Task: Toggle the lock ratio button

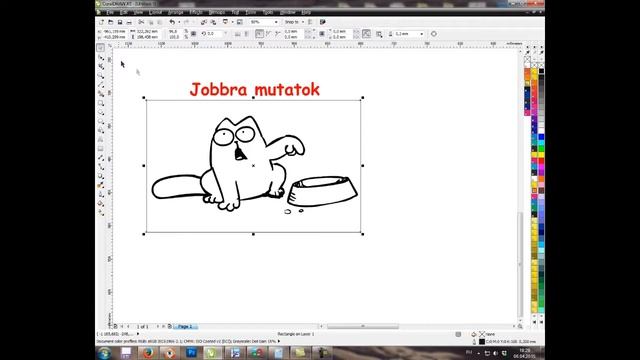Action: (193, 34)
